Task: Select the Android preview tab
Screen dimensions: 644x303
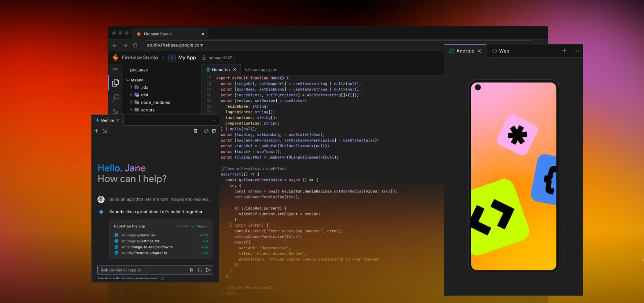Action: [x=465, y=51]
